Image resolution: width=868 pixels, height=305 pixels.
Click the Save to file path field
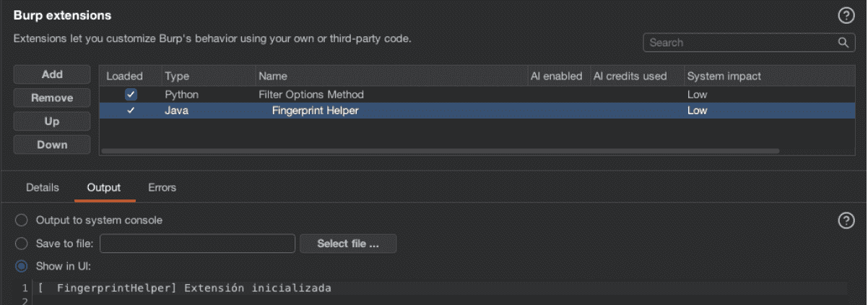tap(197, 244)
